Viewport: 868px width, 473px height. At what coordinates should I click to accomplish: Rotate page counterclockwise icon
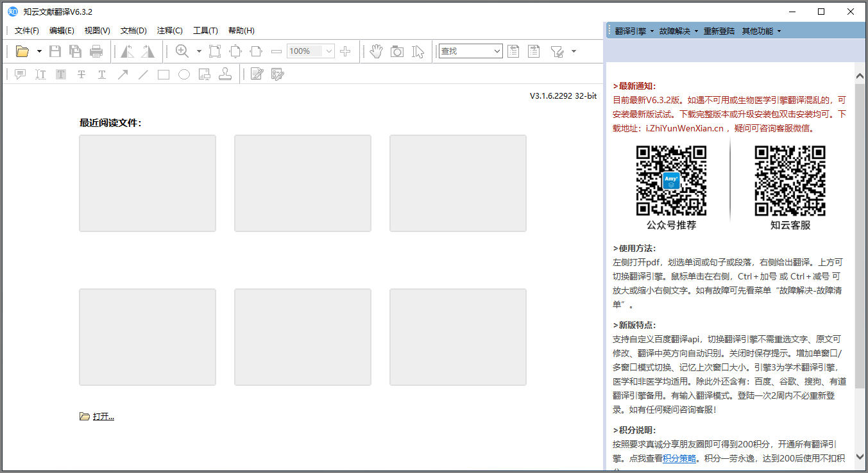point(128,51)
